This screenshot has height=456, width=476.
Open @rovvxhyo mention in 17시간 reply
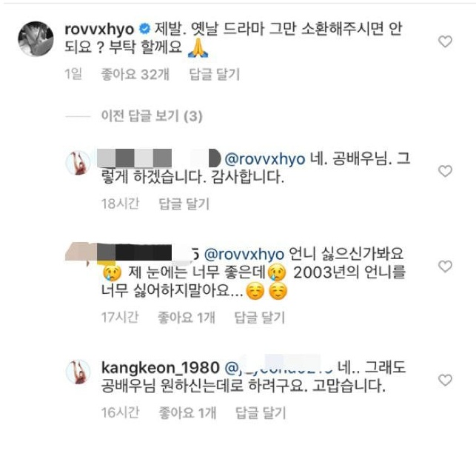[x=244, y=254]
